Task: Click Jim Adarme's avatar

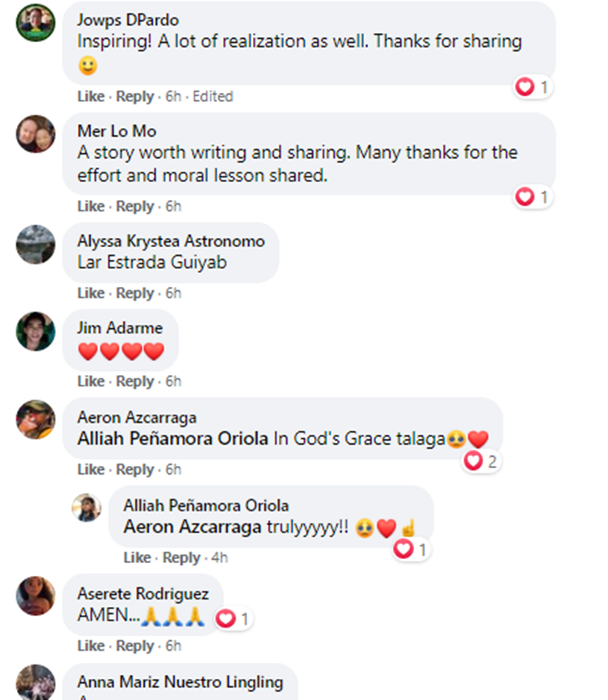Action: 36,331
